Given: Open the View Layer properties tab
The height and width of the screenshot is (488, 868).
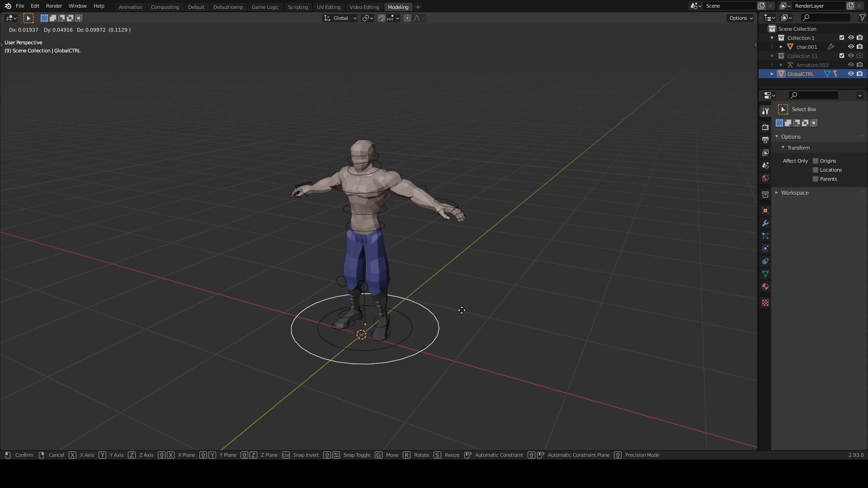Looking at the screenshot, I should 765,153.
